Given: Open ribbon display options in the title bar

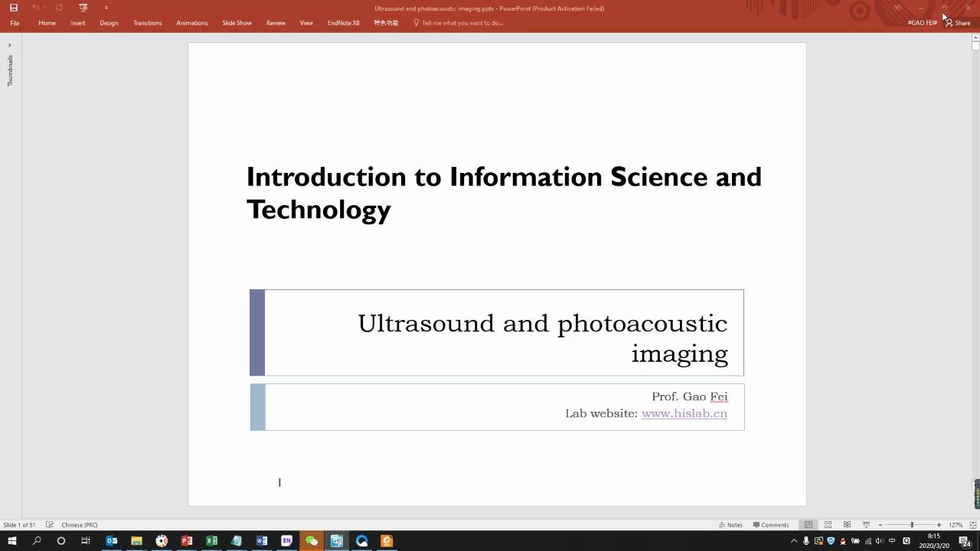Looking at the screenshot, I should tap(897, 8).
